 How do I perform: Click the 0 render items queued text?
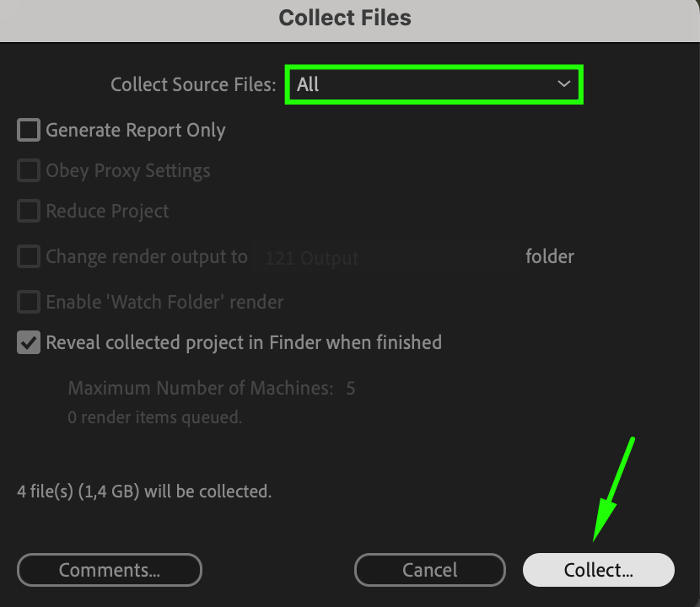(x=154, y=416)
